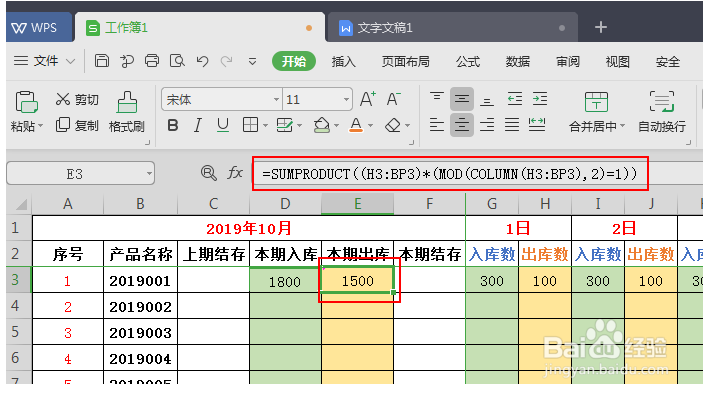Align text left

coord(436,125)
